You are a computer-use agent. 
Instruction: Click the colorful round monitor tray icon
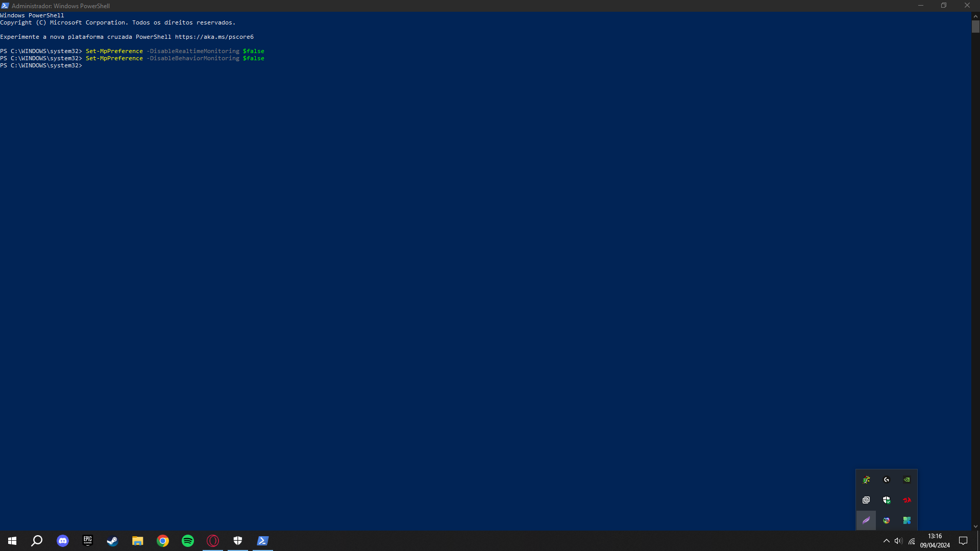pyautogui.click(x=887, y=520)
